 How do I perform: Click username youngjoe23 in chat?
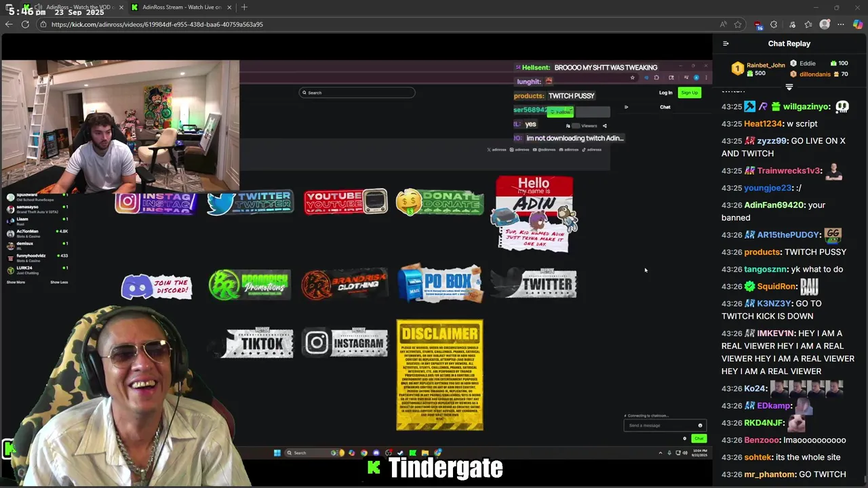coord(768,188)
